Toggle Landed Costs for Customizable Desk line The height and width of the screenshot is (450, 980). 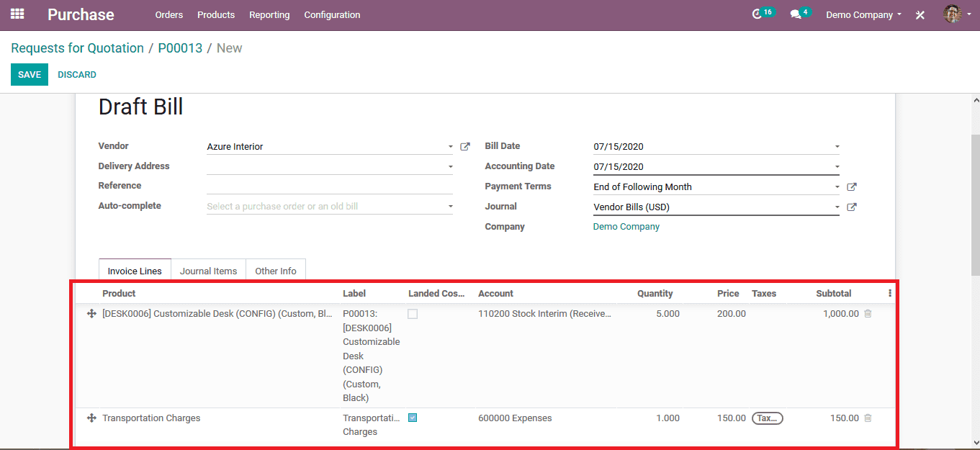[413, 314]
